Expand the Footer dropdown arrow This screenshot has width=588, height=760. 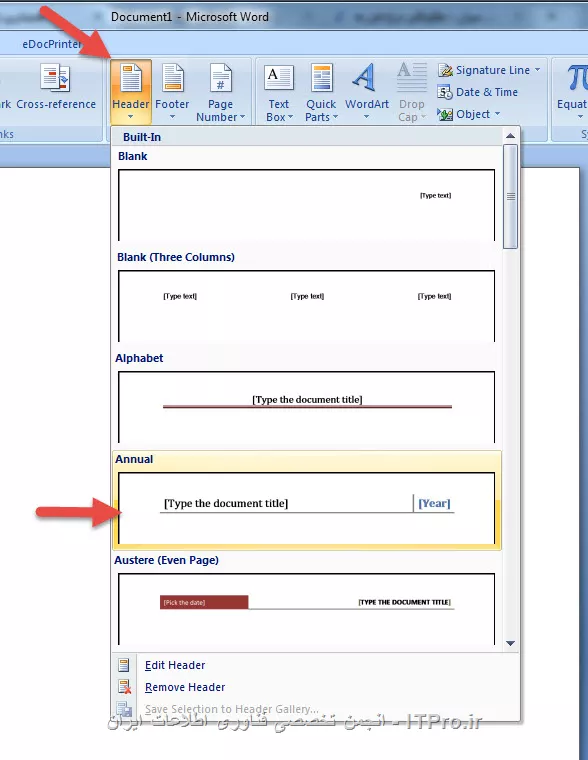point(172,117)
